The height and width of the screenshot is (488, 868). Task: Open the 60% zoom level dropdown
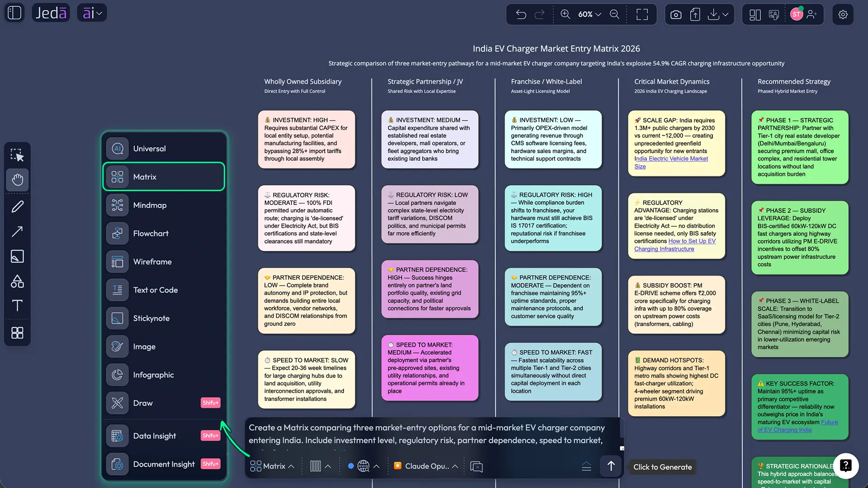(590, 14)
